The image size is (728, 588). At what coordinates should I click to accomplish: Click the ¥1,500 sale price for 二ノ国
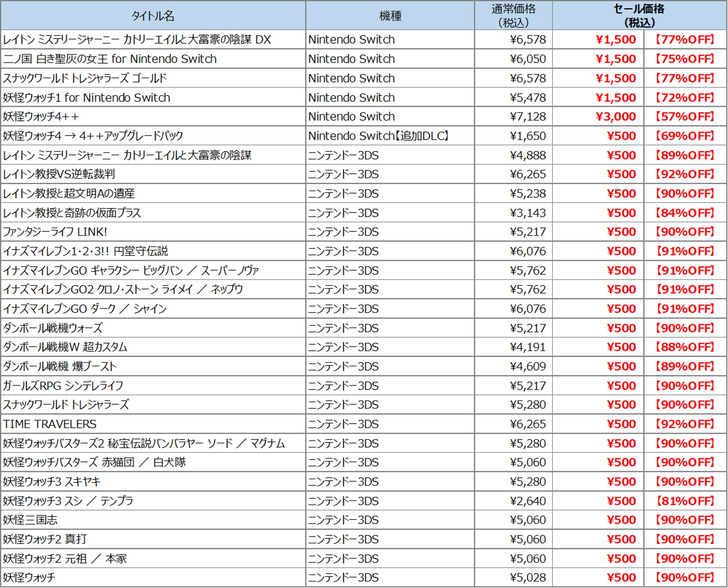[x=616, y=59]
